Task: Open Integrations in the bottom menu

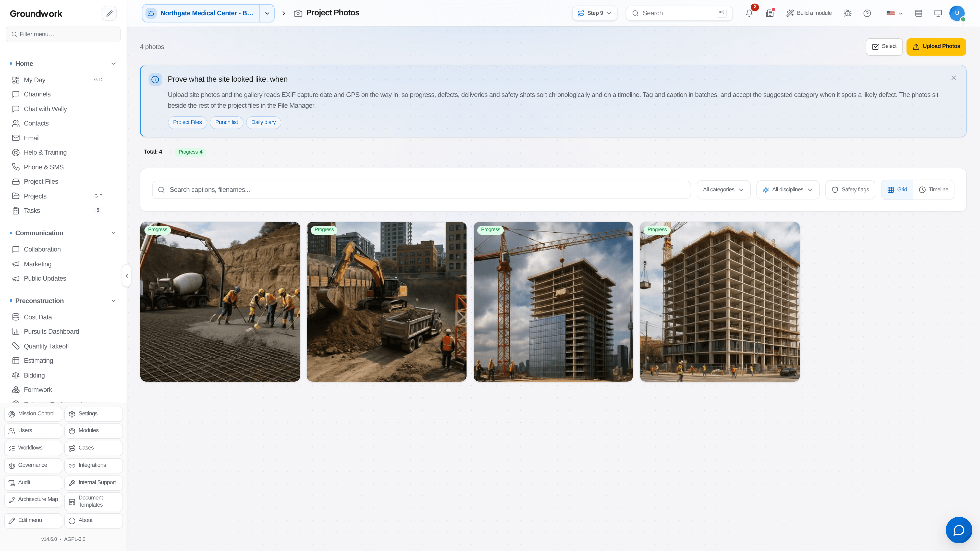Action: tap(94, 466)
